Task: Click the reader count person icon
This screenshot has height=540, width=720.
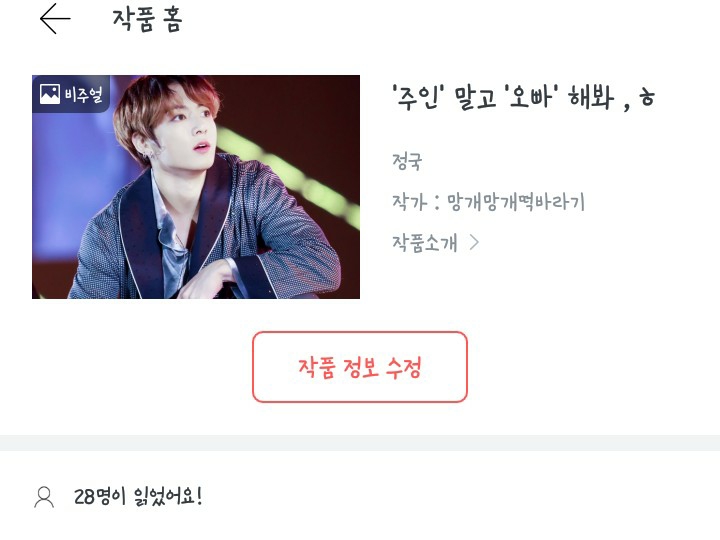Action: pos(44,497)
